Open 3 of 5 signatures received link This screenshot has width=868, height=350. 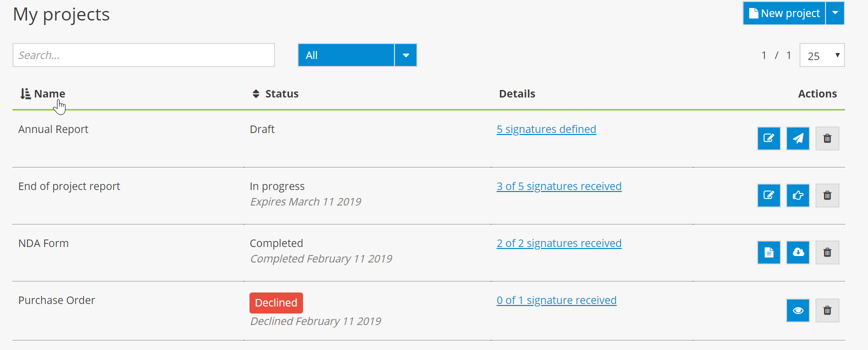[x=558, y=186]
